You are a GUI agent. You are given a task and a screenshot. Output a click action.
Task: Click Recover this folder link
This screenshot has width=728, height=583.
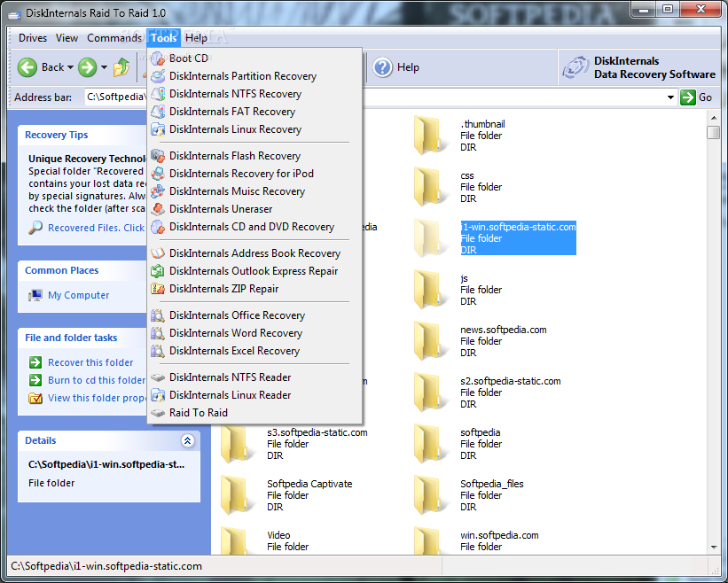click(90, 362)
